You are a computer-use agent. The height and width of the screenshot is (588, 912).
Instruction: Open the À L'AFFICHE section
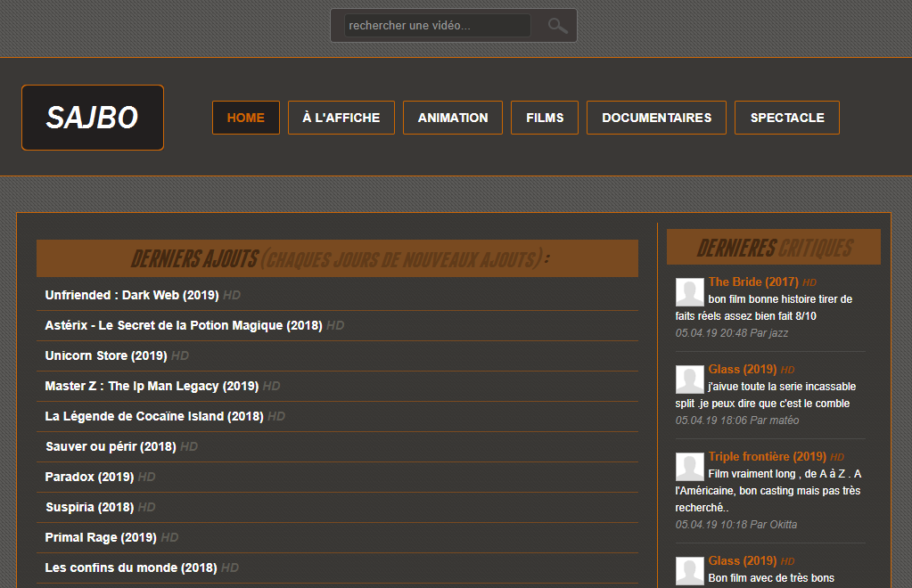click(x=341, y=118)
